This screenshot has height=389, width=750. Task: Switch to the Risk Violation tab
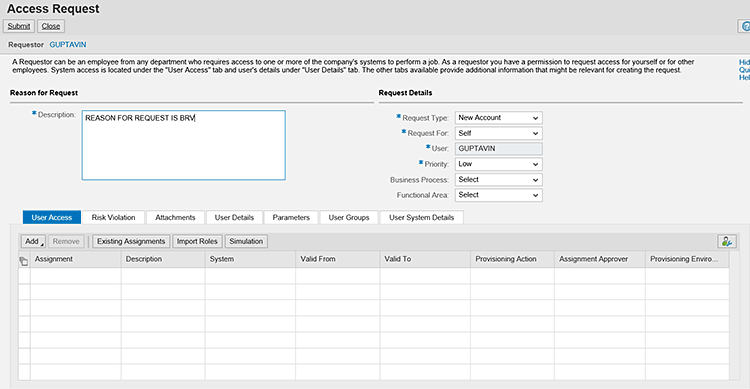[113, 217]
